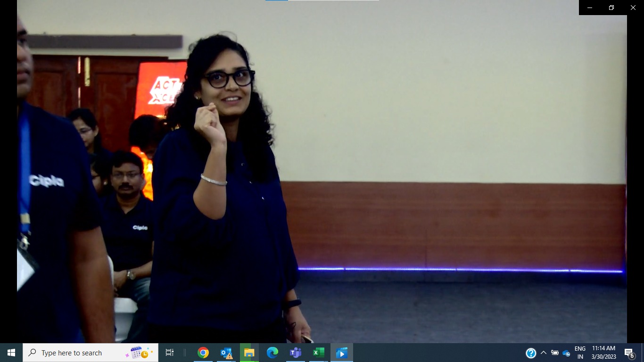Click the blue help question mark icon
Viewport: 644px width, 362px height.
pos(531,353)
